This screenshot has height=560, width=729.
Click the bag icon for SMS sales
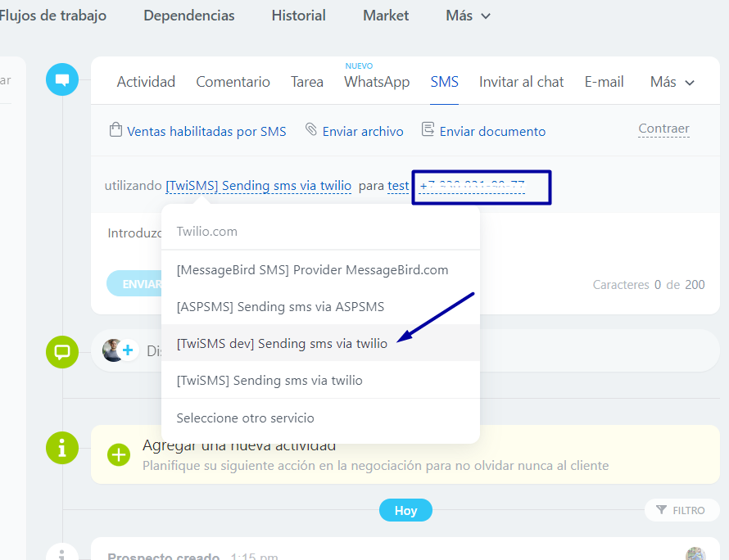pyautogui.click(x=115, y=130)
